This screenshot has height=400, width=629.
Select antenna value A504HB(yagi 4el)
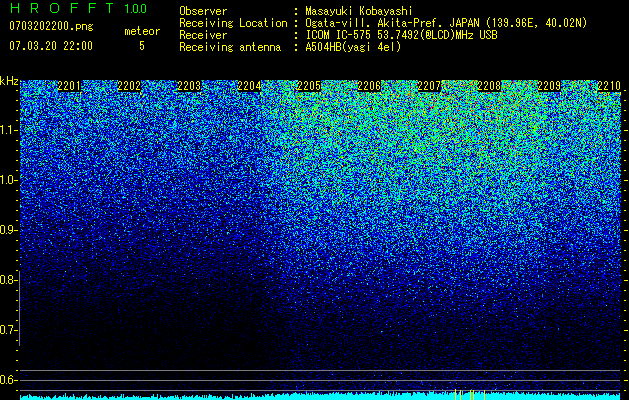click(353, 47)
